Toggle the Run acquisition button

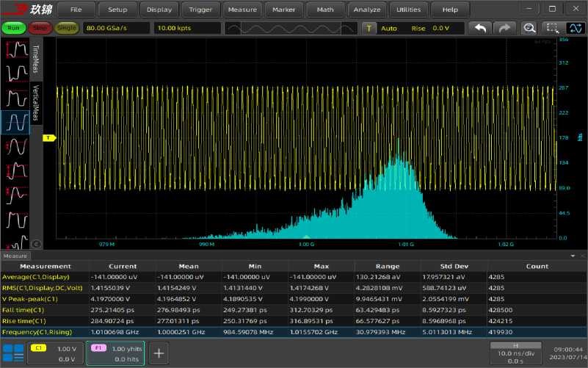[12, 28]
